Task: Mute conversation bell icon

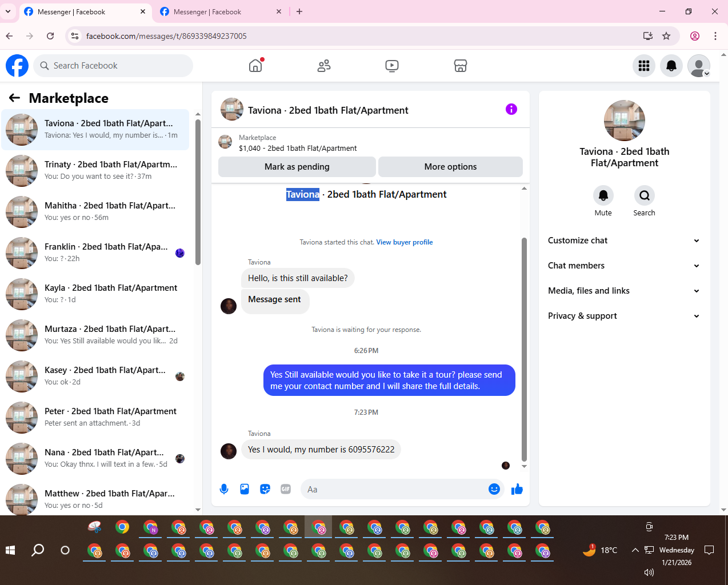Action: click(603, 195)
